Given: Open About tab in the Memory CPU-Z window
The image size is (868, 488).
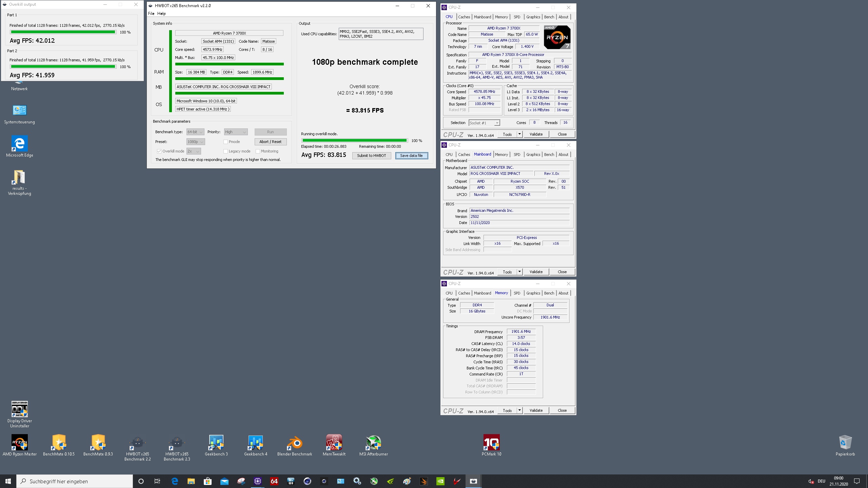Looking at the screenshot, I should pos(563,293).
